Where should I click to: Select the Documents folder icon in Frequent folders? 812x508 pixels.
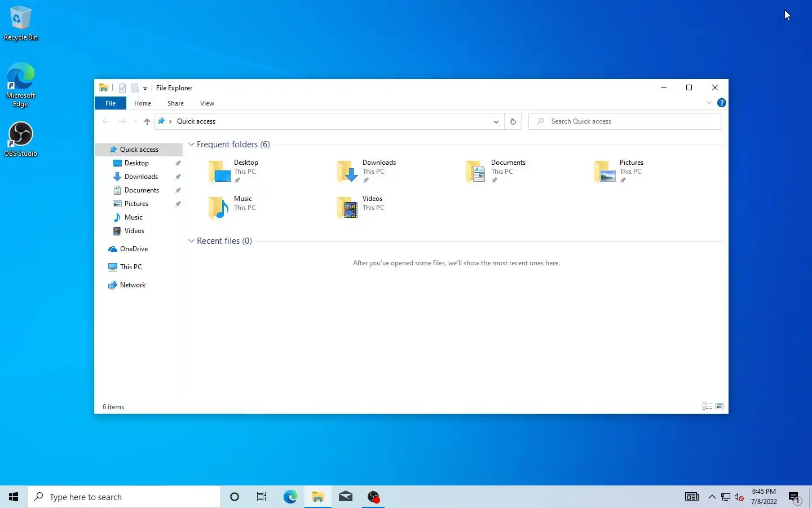[476, 171]
